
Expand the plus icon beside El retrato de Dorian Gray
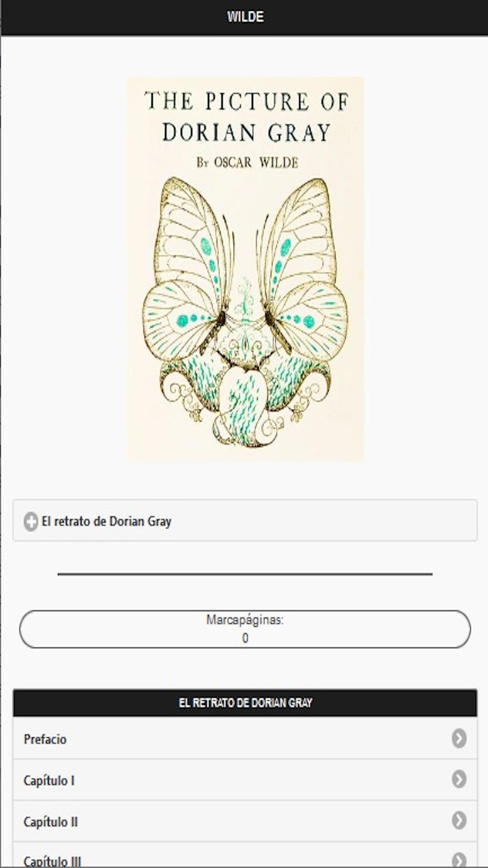pos(31,521)
